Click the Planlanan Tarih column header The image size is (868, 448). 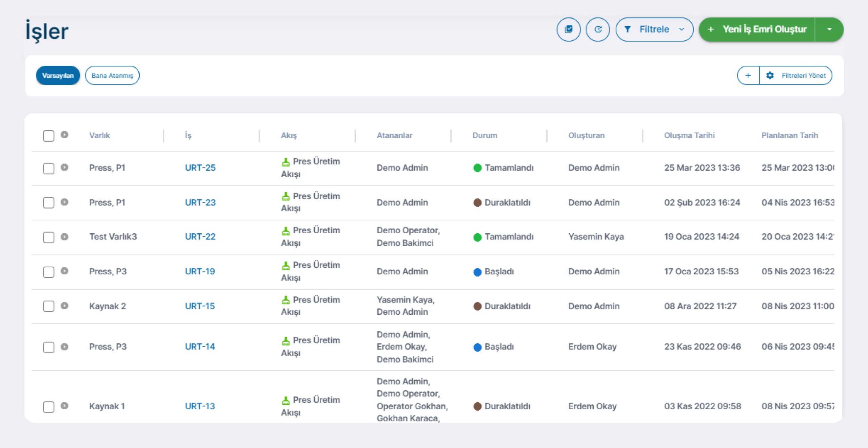pos(790,135)
